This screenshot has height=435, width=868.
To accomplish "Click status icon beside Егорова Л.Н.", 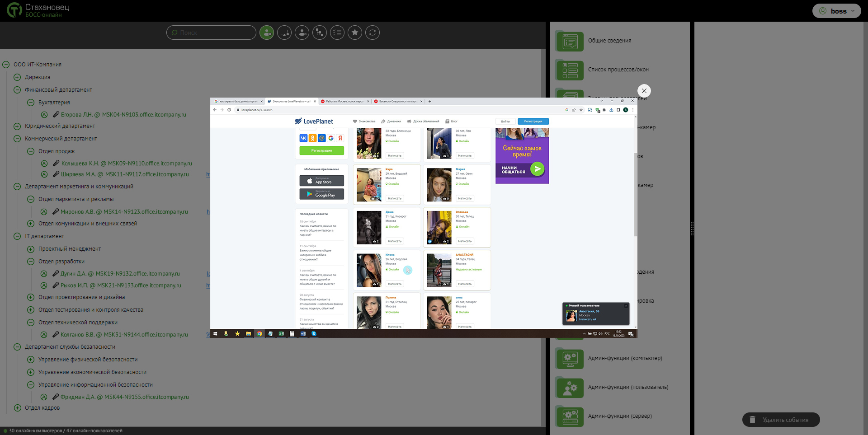I will click(x=44, y=115).
